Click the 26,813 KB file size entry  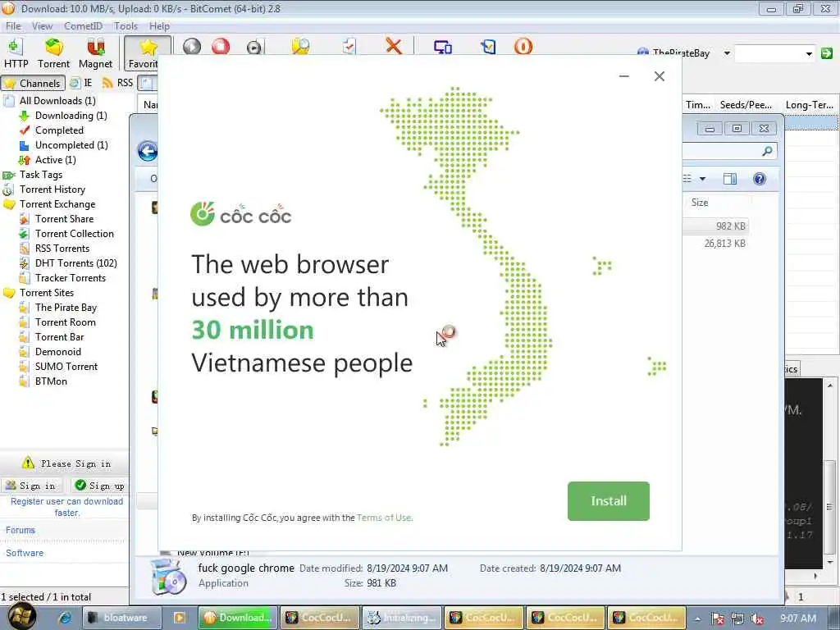point(724,243)
